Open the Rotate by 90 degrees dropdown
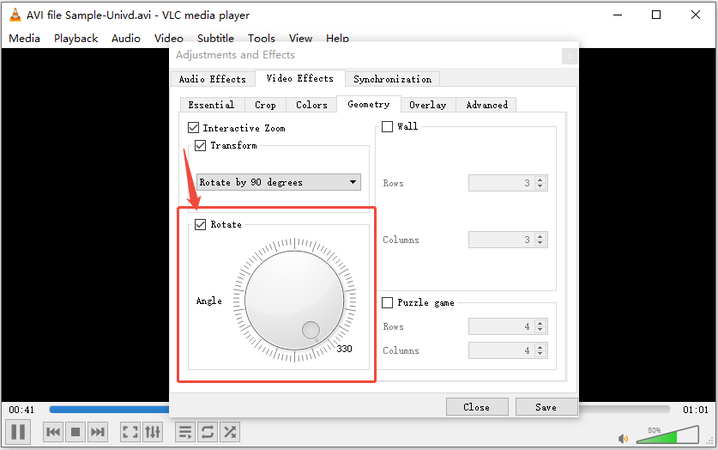718x450 pixels. (278, 182)
